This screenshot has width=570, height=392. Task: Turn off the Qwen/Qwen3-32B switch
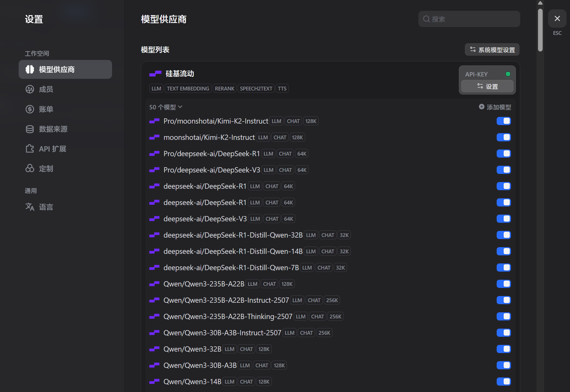pyautogui.click(x=504, y=349)
